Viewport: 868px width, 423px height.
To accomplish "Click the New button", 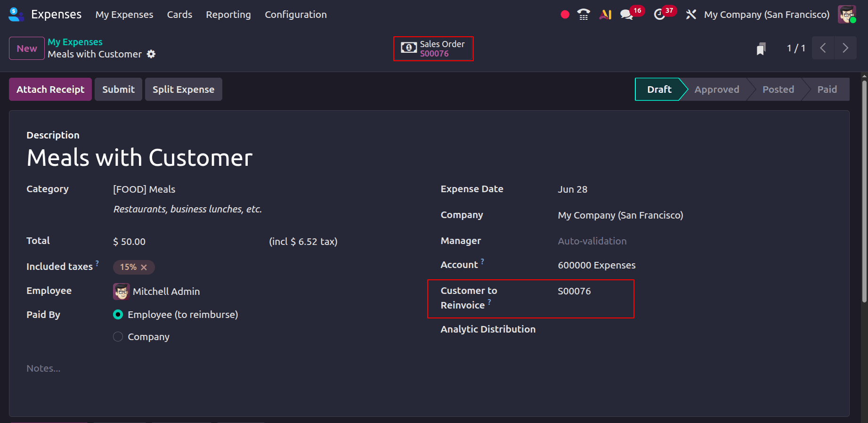I will (x=27, y=49).
